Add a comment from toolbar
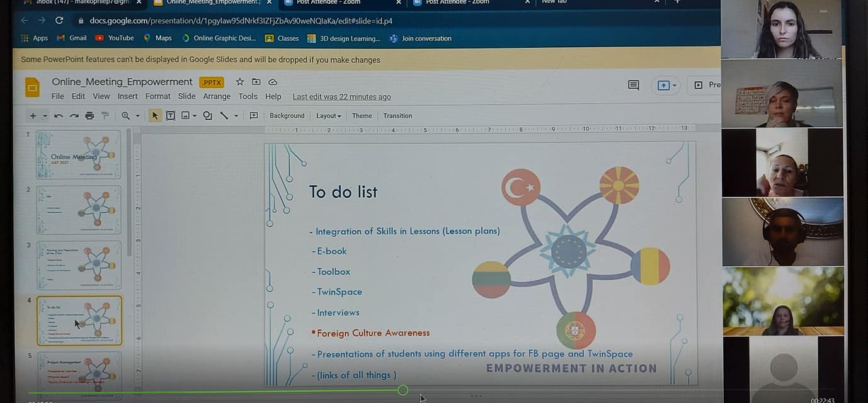The height and width of the screenshot is (403, 868). [254, 116]
